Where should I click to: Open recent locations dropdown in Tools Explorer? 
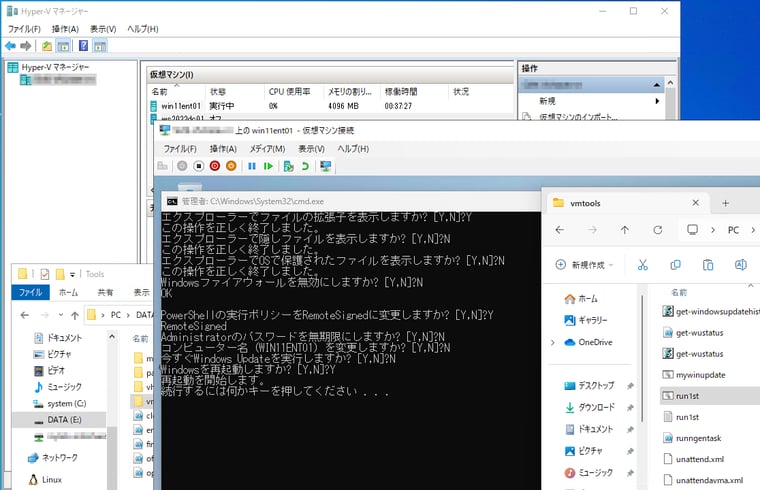[61, 315]
